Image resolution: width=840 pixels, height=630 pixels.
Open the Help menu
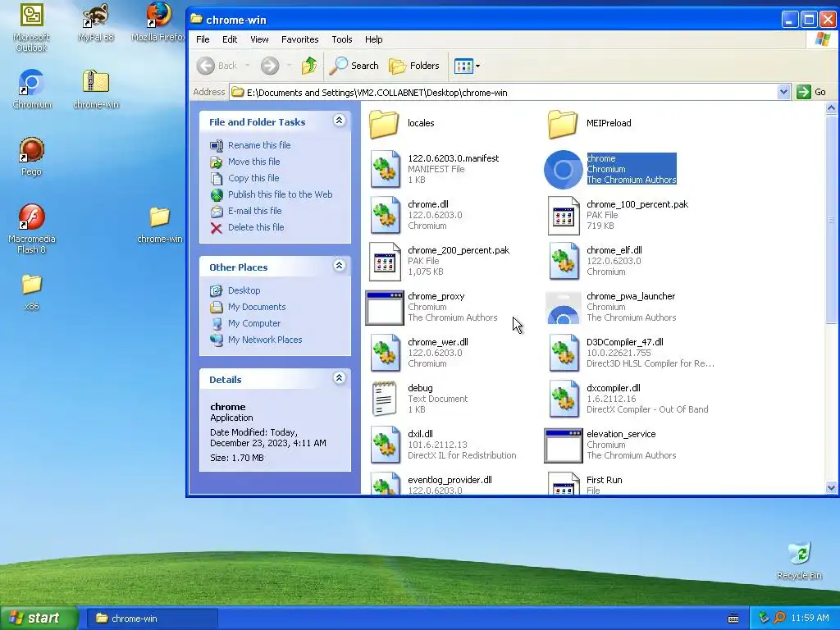[x=373, y=39]
